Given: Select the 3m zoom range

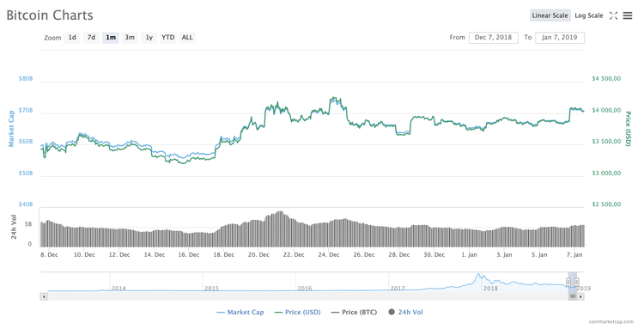Looking at the screenshot, I should tap(130, 38).
